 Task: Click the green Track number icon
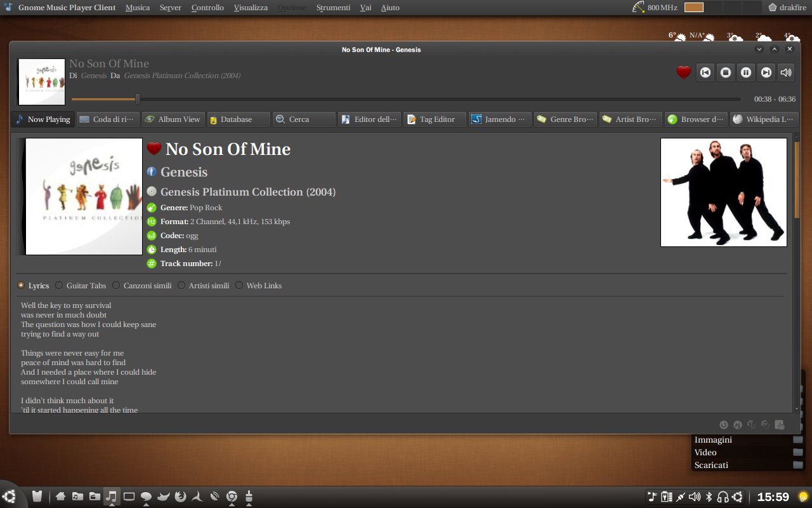point(152,264)
